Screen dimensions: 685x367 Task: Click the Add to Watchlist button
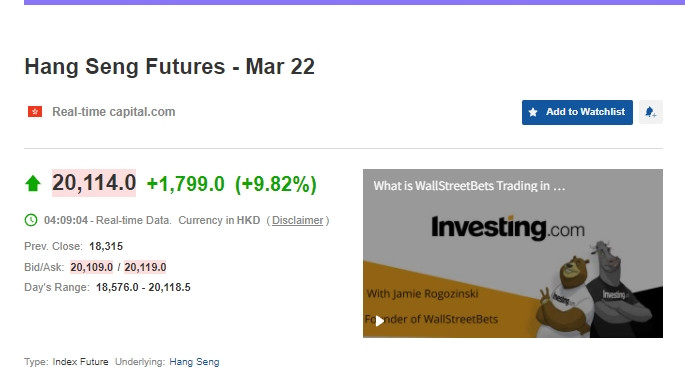(x=577, y=112)
